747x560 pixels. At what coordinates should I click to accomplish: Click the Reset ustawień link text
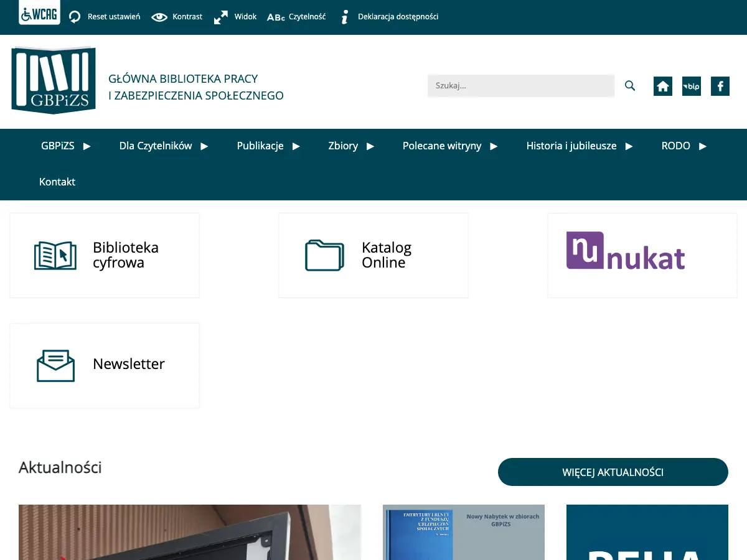coord(114,17)
